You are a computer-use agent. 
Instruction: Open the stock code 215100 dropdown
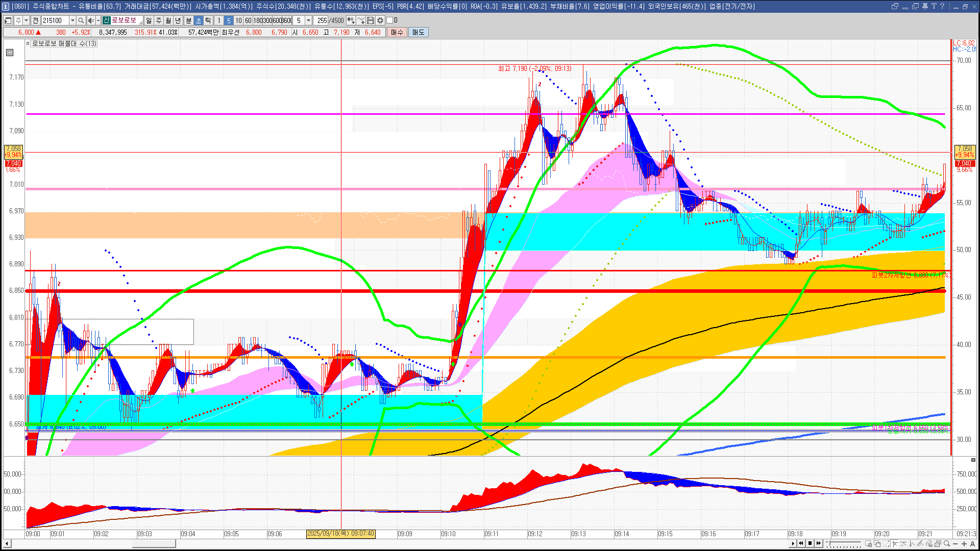coord(72,20)
